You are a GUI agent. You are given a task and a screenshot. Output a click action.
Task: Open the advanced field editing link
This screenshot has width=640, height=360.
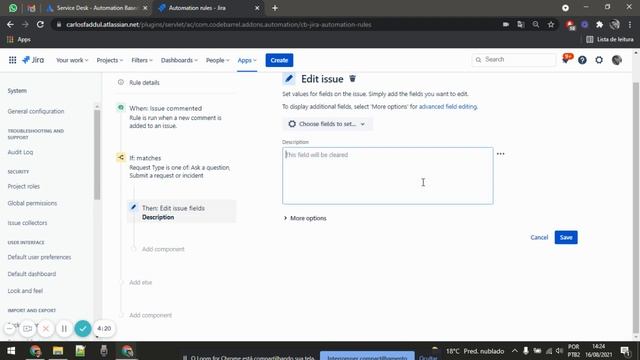[x=448, y=107]
